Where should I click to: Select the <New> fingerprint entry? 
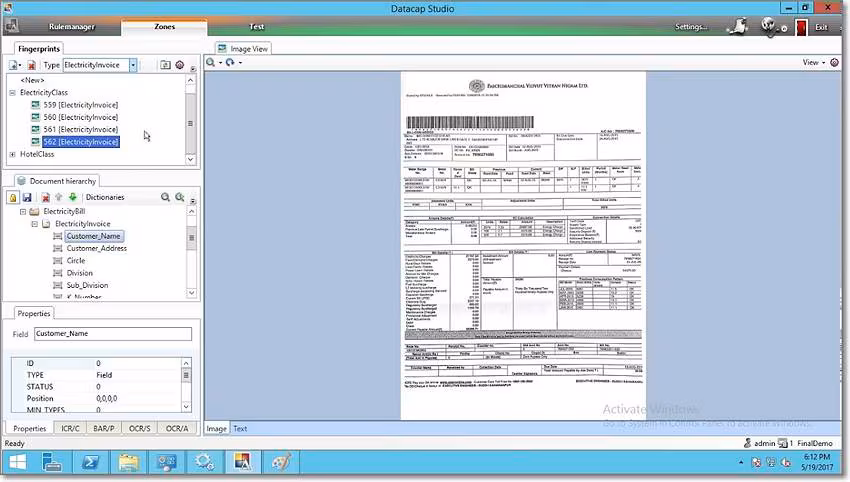33,80
